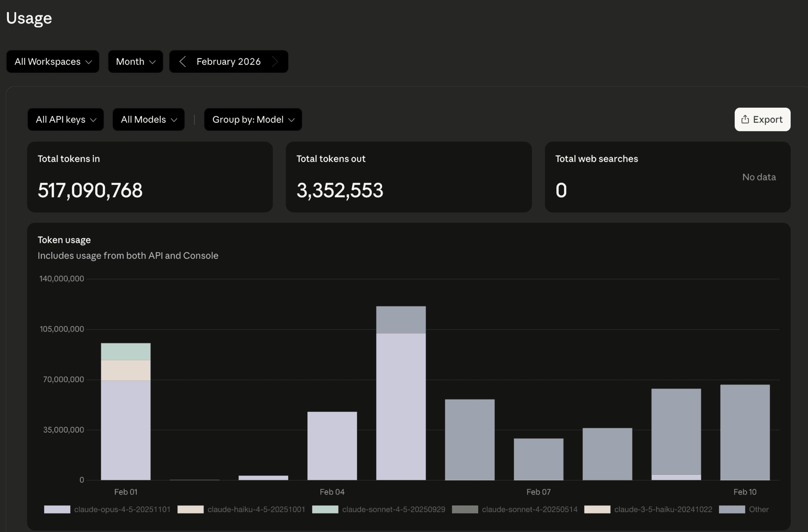Open the All Workspaces dropdown

(x=53, y=61)
